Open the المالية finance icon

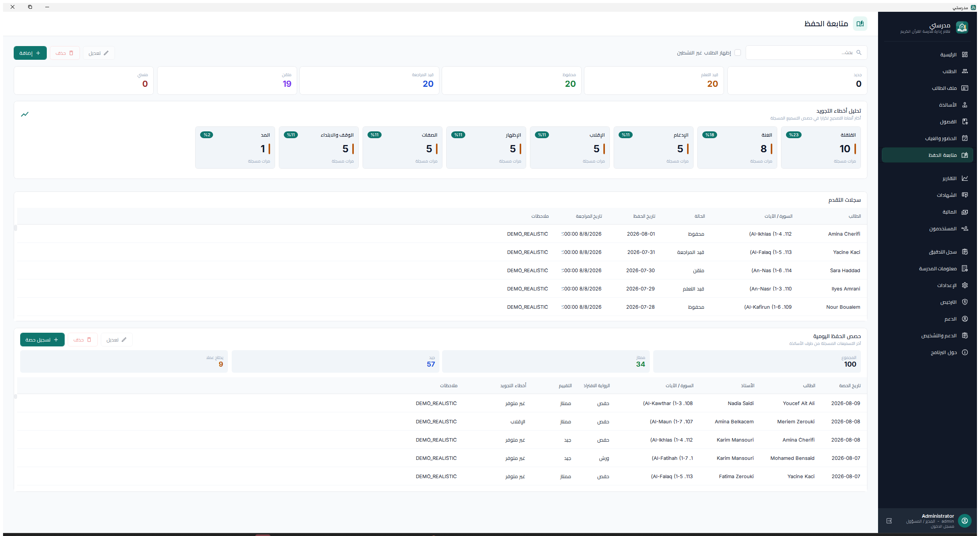tap(964, 212)
